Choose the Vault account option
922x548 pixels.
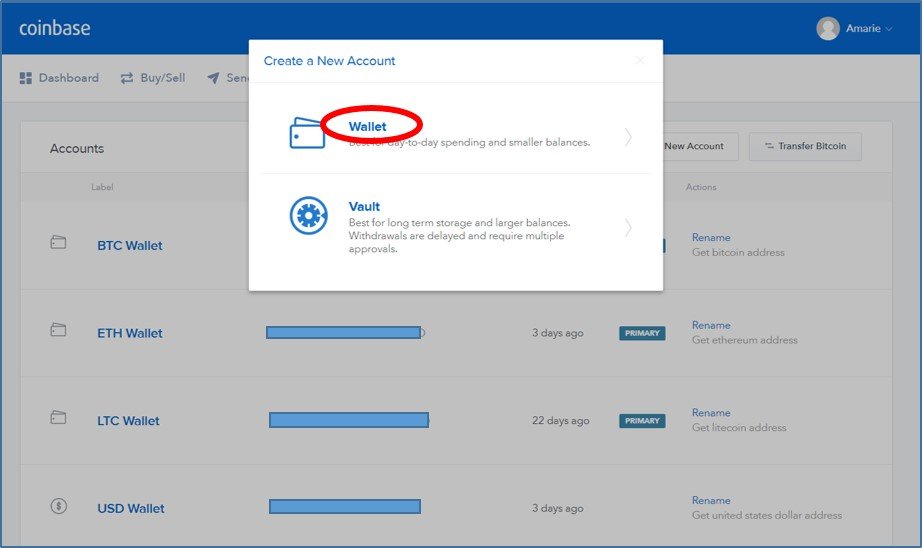(456, 227)
